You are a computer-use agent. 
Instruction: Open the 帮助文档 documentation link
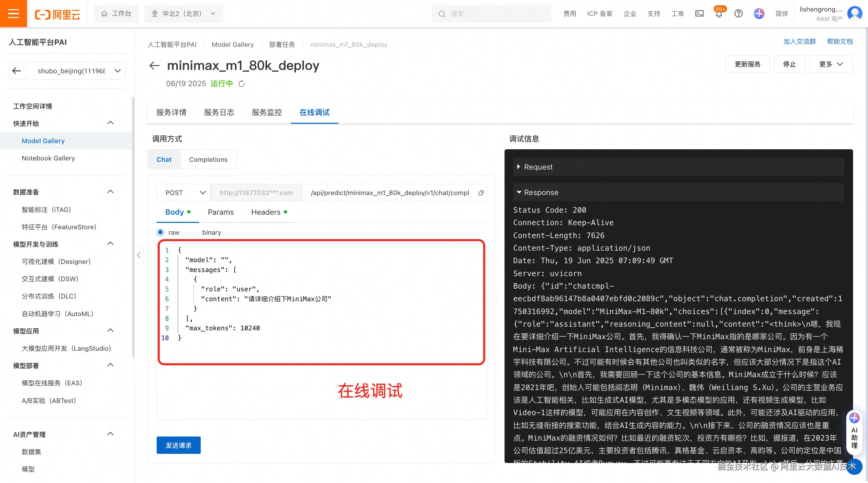pos(840,41)
